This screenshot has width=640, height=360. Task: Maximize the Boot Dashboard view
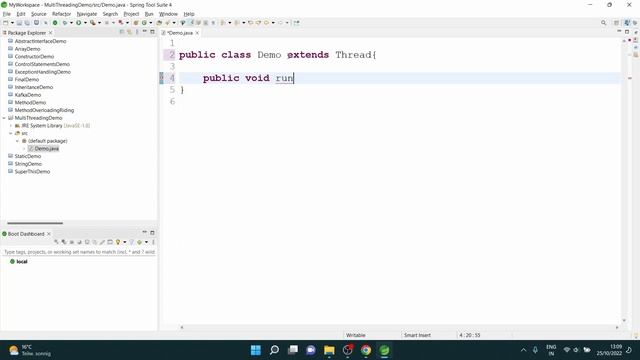[152, 233]
